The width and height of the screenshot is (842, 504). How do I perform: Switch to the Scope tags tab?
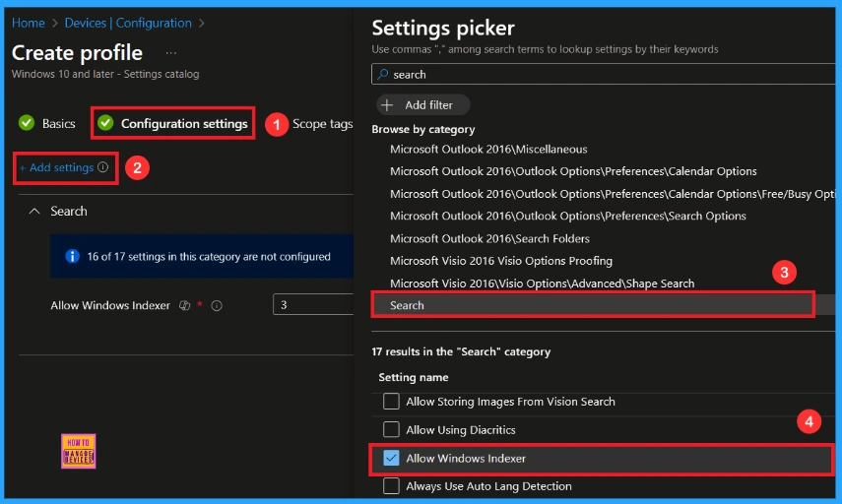tap(322, 123)
